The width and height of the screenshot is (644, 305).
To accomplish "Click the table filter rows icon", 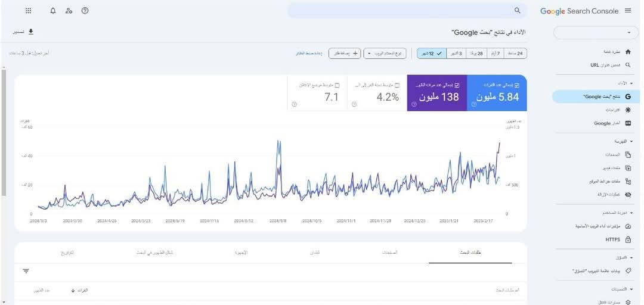I will click(26, 271).
